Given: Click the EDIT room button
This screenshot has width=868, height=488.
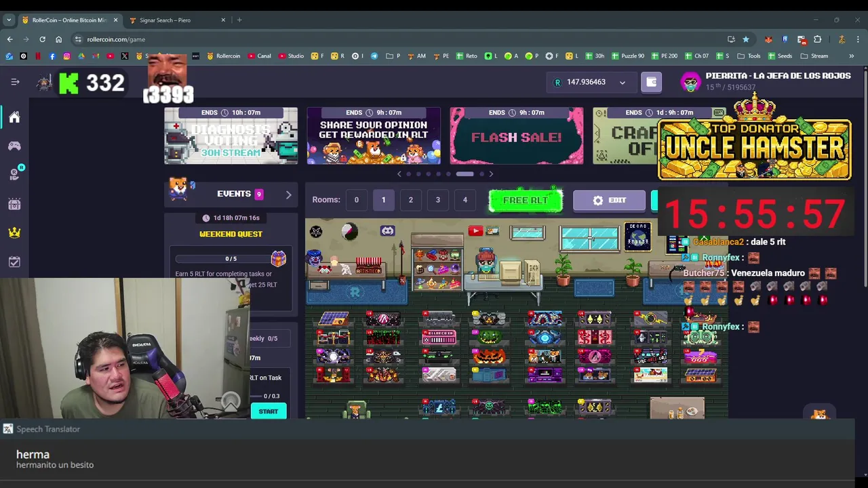Looking at the screenshot, I should click(x=609, y=201).
